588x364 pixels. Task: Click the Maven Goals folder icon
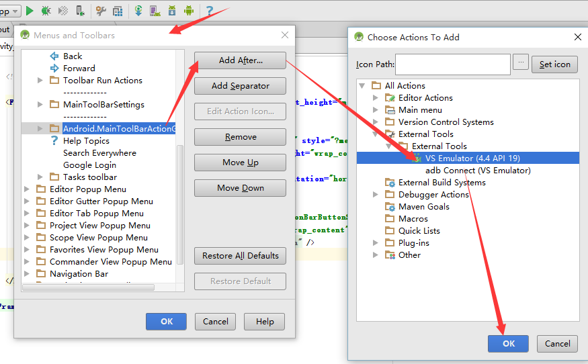pyautogui.click(x=390, y=207)
